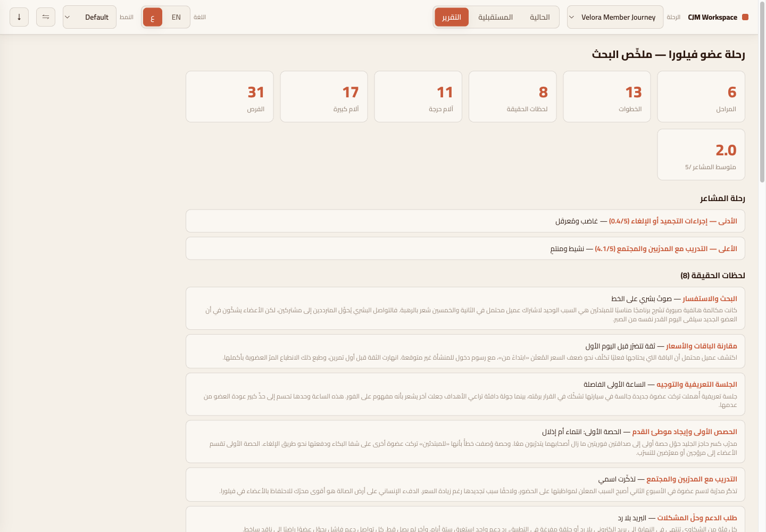Viewport: 766px width, 532px height.
Task: Switch language to EN
Action: click(176, 17)
